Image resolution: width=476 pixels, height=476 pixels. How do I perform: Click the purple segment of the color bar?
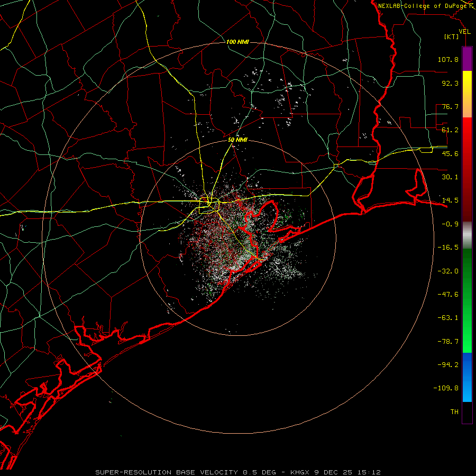[x=467, y=59]
